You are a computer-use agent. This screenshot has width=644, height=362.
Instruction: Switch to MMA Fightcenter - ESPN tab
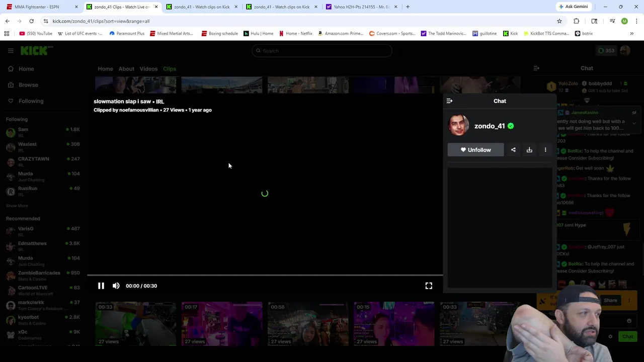41,7
